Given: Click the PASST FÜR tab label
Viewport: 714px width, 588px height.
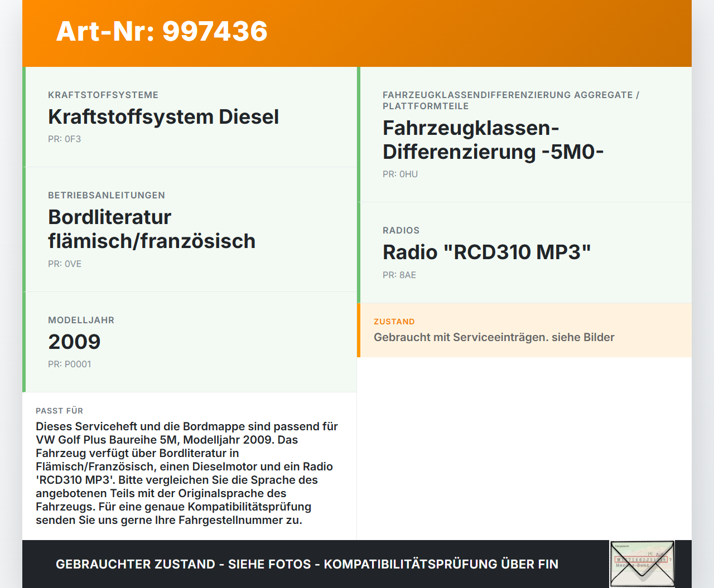Looking at the screenshot, I should 60,411.
